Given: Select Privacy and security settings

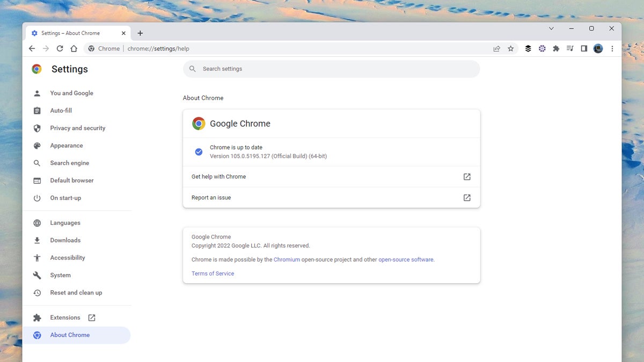Looking at the screenshot, I should pyautogui.click(x=77, y=128).
